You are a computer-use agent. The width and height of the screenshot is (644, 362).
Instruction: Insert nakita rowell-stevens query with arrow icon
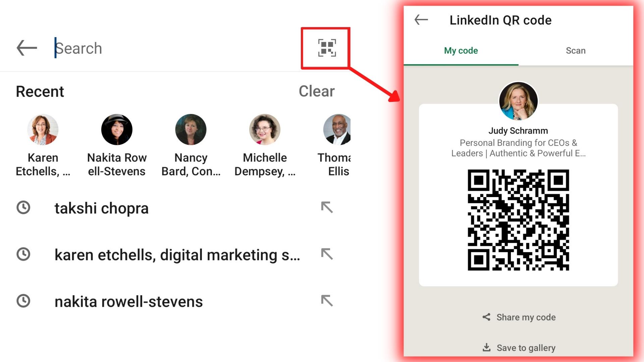coord(327,301)
